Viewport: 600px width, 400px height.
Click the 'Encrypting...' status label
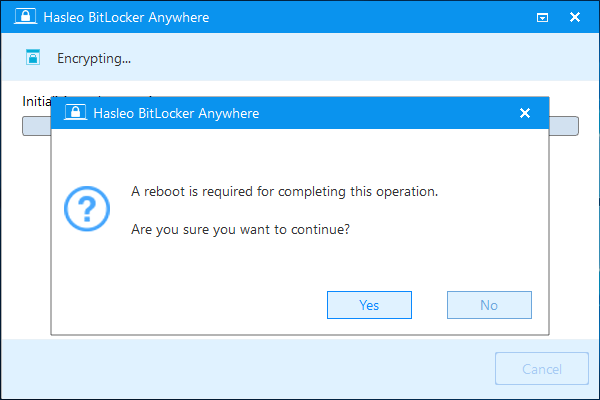pyautogui.click(x=94, y=59)
